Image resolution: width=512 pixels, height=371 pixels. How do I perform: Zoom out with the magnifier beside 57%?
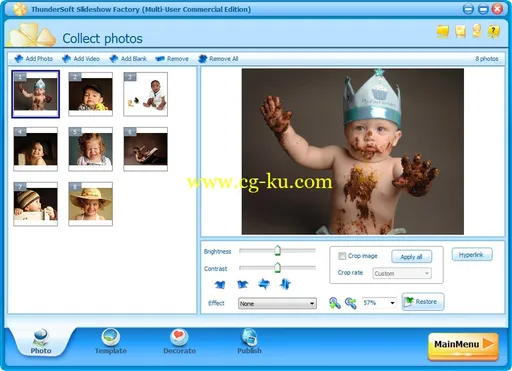tap(351, 303)
